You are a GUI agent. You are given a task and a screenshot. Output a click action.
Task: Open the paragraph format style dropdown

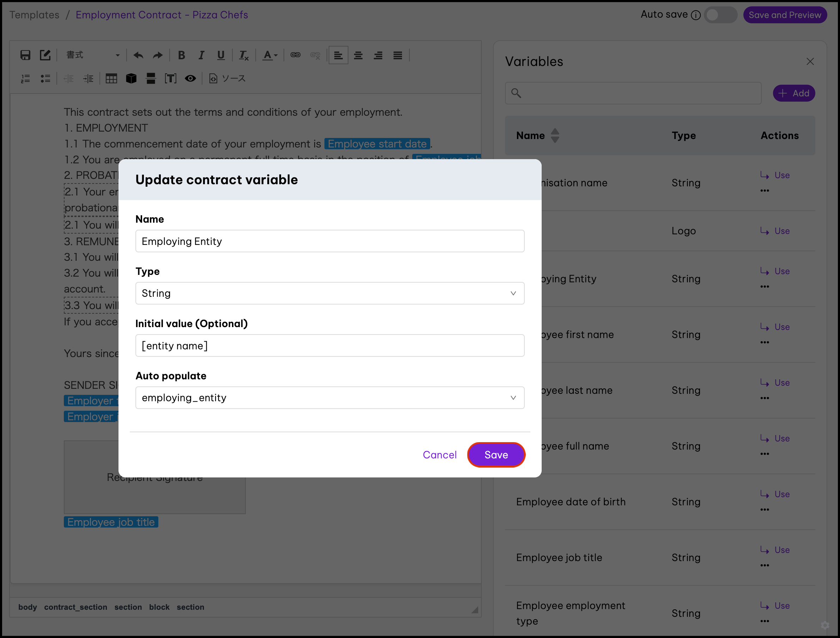[x=92, y=55]
